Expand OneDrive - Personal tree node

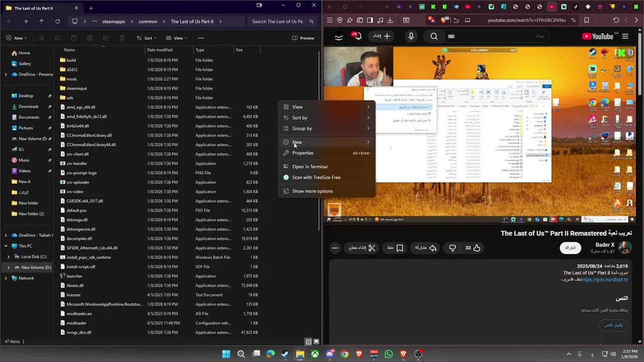tap(6, 74)
